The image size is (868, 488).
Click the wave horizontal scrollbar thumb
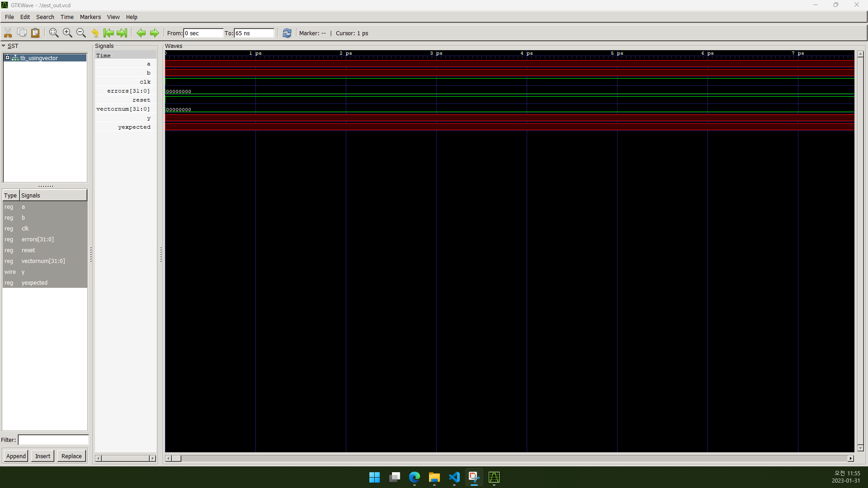176,458
